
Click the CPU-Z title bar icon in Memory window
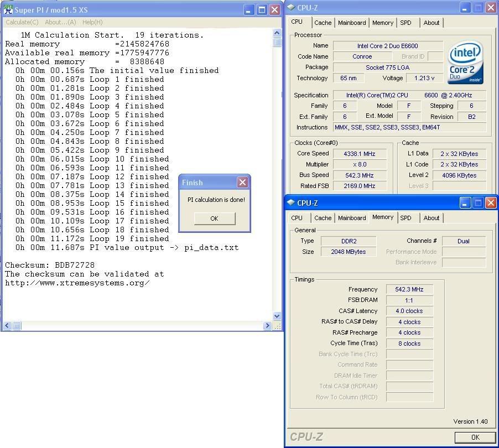[292, 203]
